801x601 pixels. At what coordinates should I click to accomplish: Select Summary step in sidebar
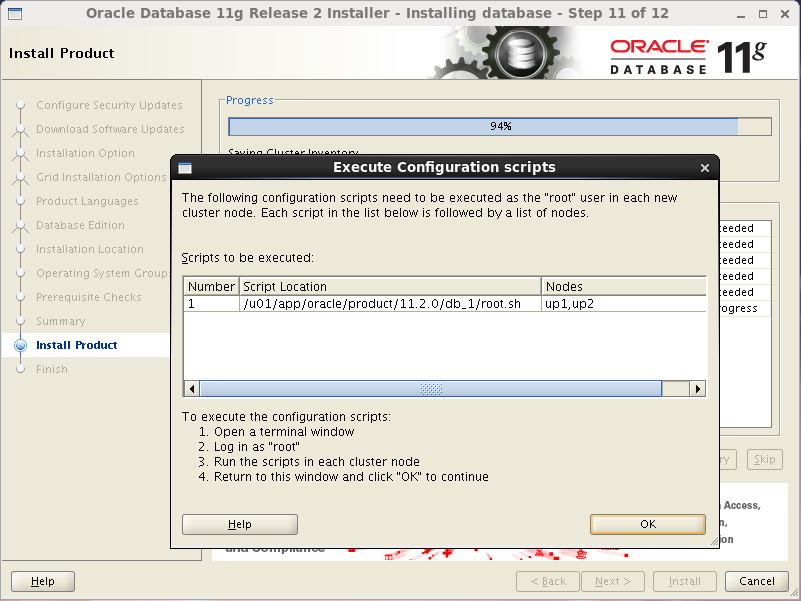(x=61, y=321)
